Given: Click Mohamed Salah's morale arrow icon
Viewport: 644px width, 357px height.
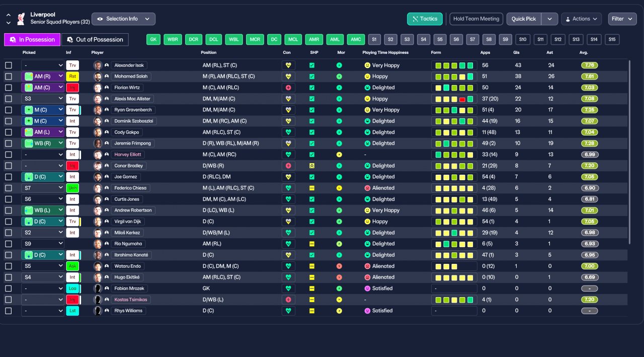Looking at the screenshot, I should pyautogui.click(x=339, y=77).
